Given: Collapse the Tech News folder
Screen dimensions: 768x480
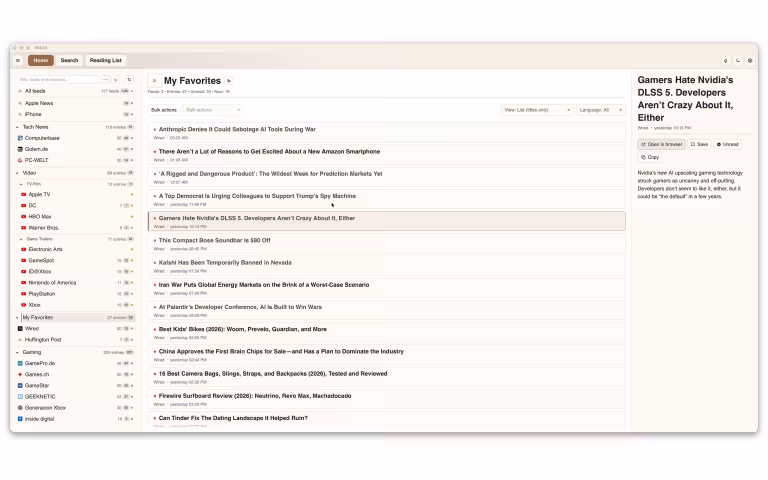Looking at the screenshot, I should coord(18,127).
